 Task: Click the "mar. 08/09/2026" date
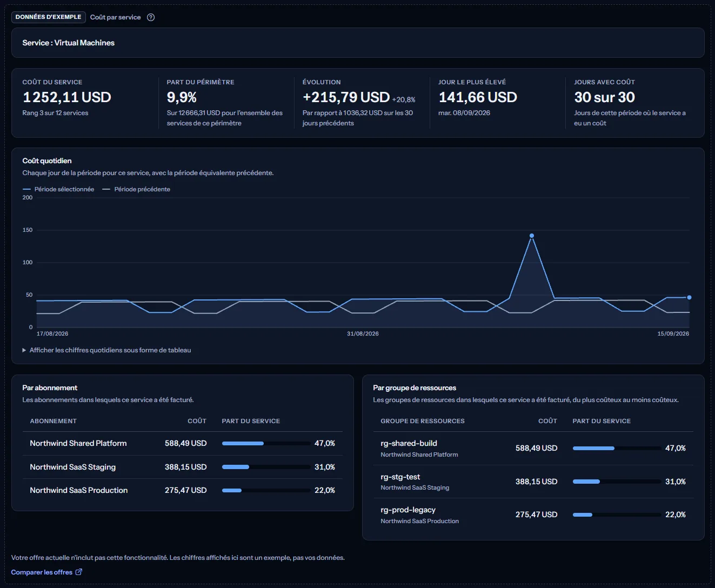tap(464, 113)
